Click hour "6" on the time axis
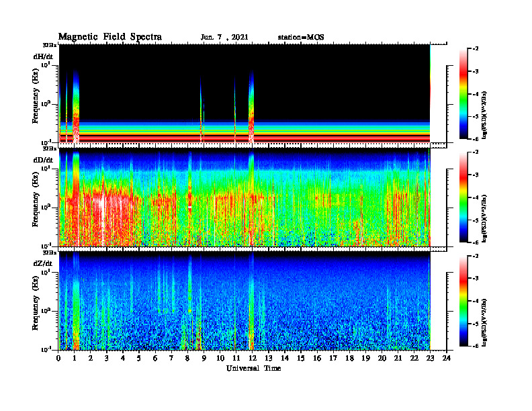The height and width of the screenshot is (411, 532). (155, 358)
